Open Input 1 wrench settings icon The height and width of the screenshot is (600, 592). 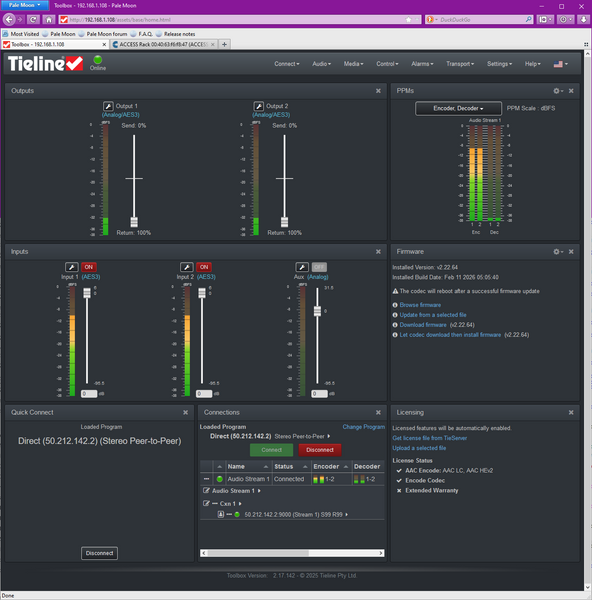coord(72,267)
